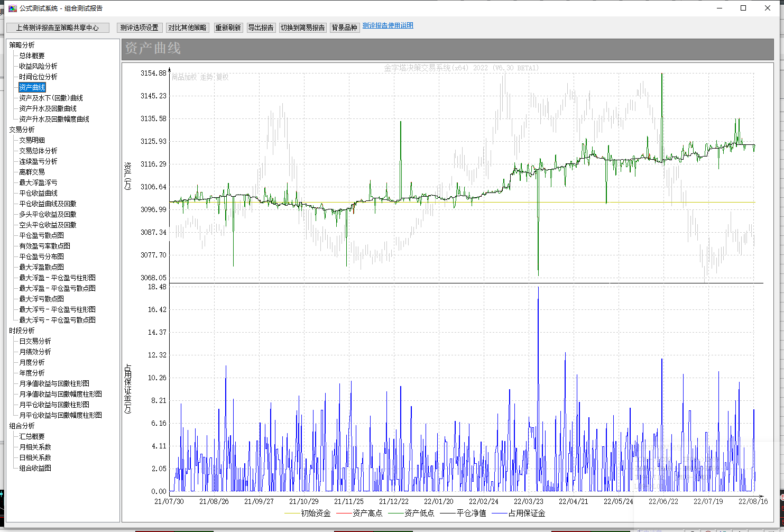Click 重新刷新 button

click(228, 27)
